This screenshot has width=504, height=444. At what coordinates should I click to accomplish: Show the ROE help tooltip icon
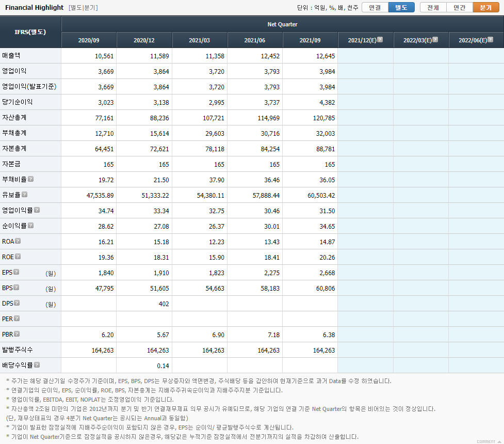point(18,256)
